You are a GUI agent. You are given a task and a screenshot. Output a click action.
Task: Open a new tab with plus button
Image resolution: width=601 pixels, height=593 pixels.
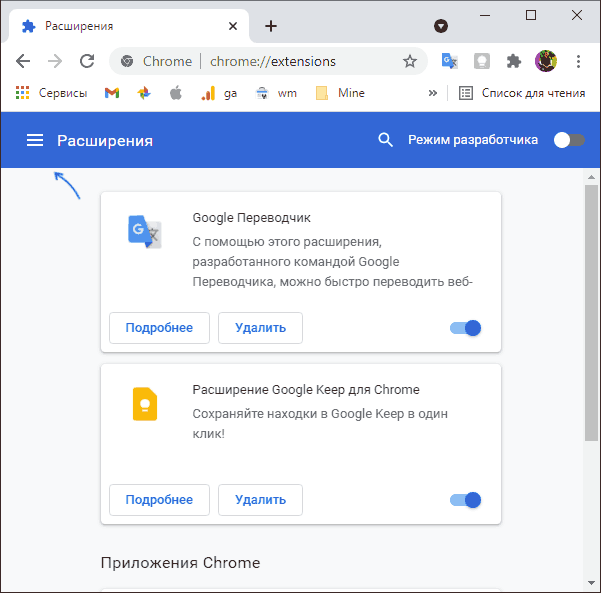pyautogui.click(x=271, y=26)
